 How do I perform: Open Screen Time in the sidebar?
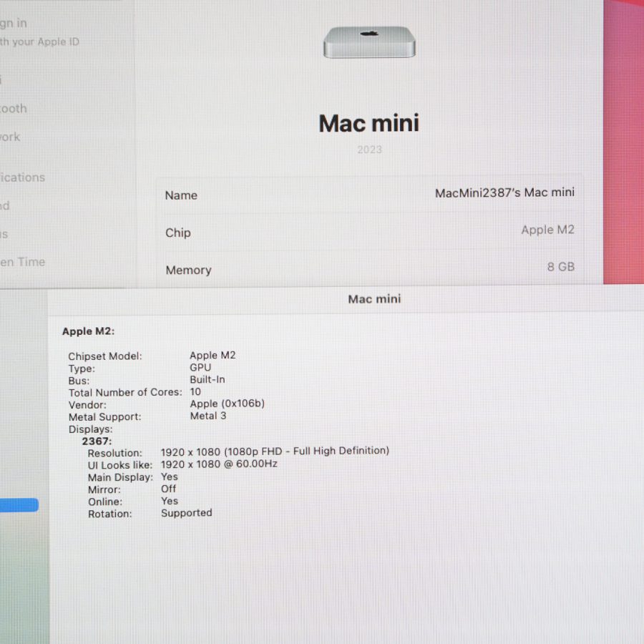coord(22,262)
